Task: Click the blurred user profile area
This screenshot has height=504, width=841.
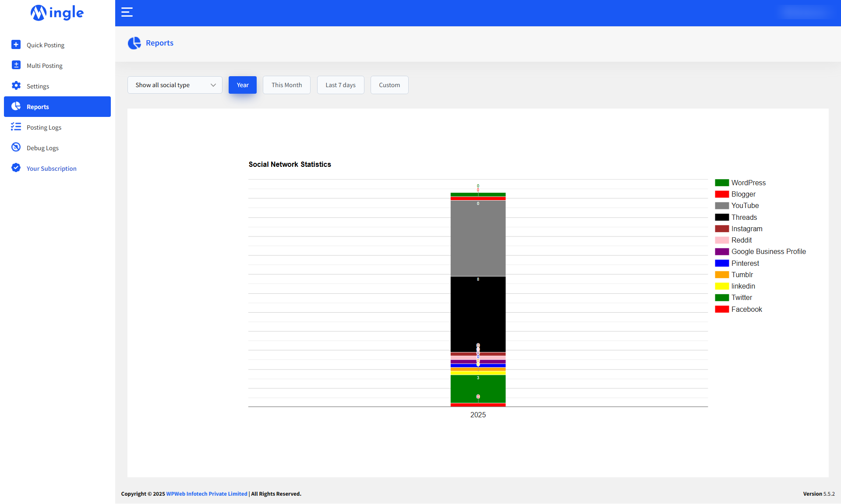Action: point(805,12)
